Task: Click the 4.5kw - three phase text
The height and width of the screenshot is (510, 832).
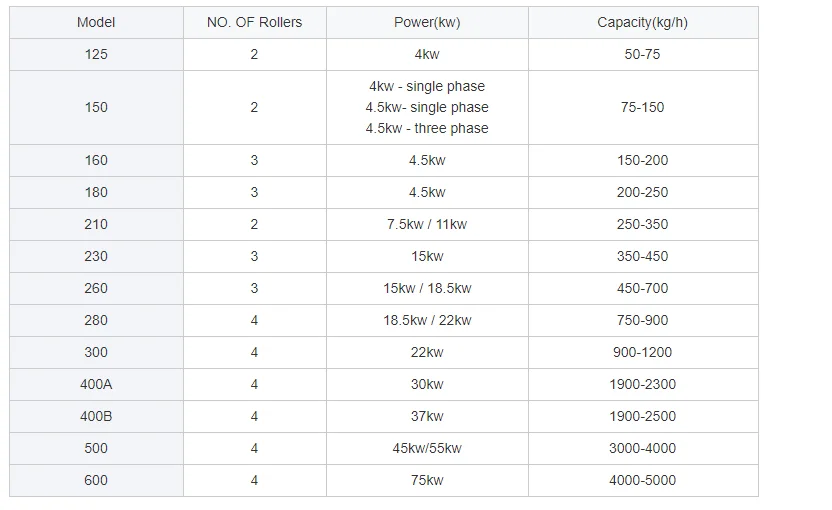Action: click(x=427, y=128)
